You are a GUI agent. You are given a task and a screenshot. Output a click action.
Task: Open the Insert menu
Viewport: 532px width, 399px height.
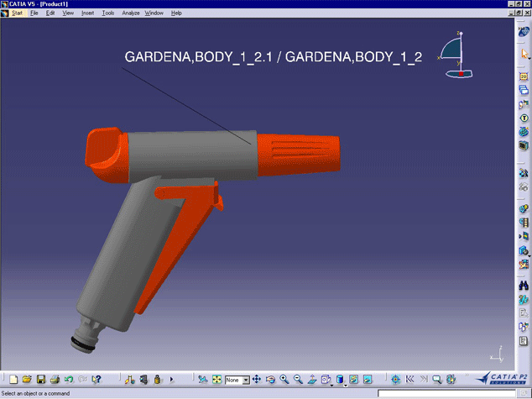[x=87, y=13]
